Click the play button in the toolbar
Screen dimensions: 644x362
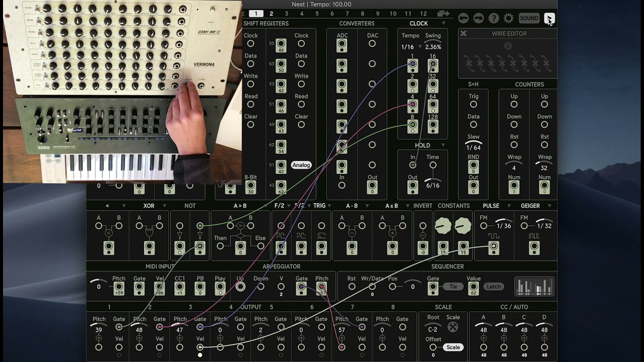549,19
